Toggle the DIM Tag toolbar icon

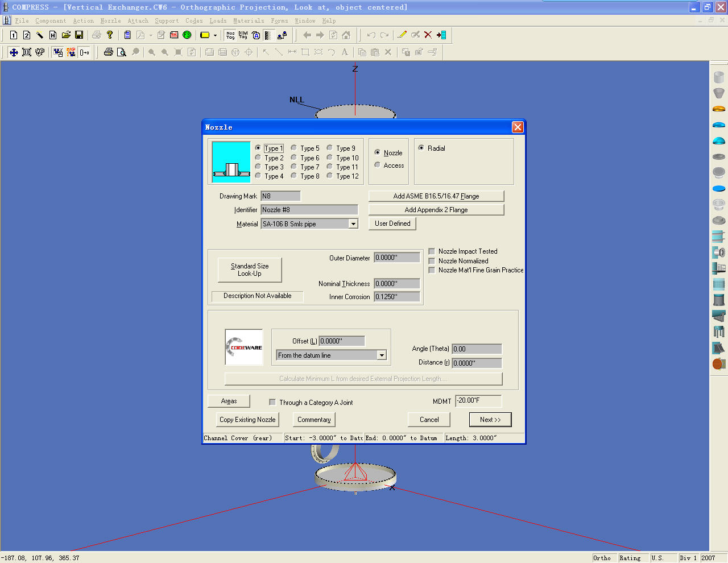click(x=243, y=35)
